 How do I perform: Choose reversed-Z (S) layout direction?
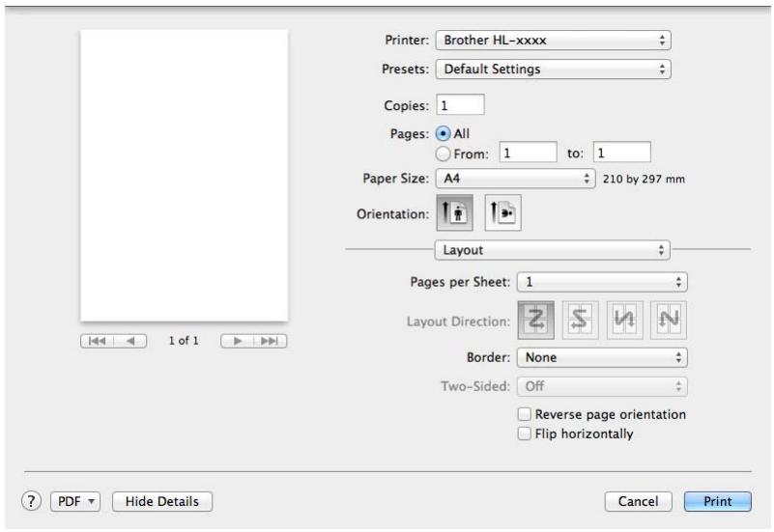pos(580,320)
